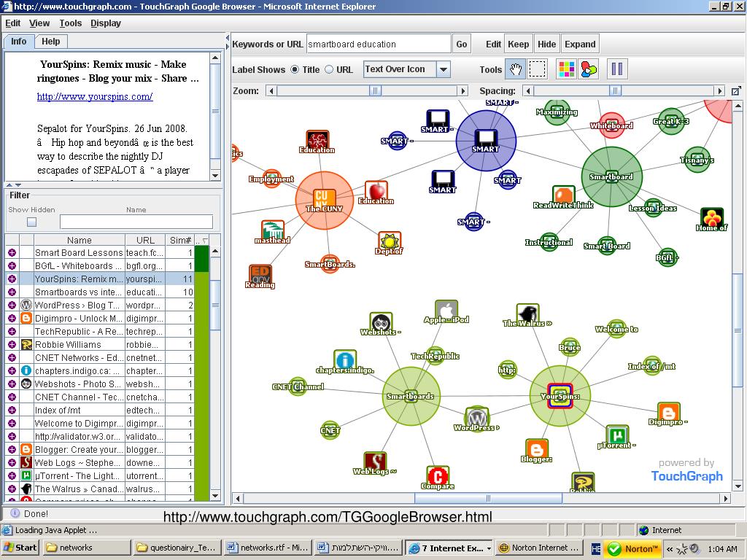Screen dimensions: 747x560
Task: Switch to networks.rtf taskbar window
Action: (268, 548)
